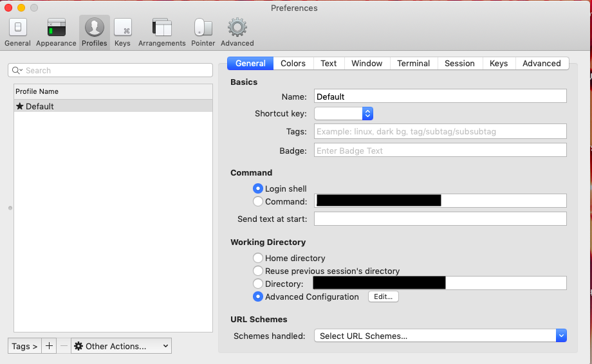Screen dimensions: 592x364
Task: Select the Default profile row
Action: tap(113, 106)
